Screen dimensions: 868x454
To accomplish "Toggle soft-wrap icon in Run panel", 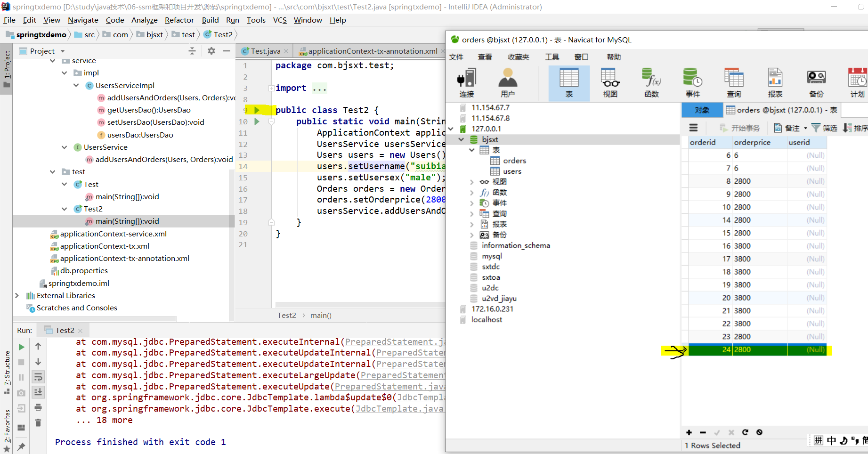I will point(38,377).
